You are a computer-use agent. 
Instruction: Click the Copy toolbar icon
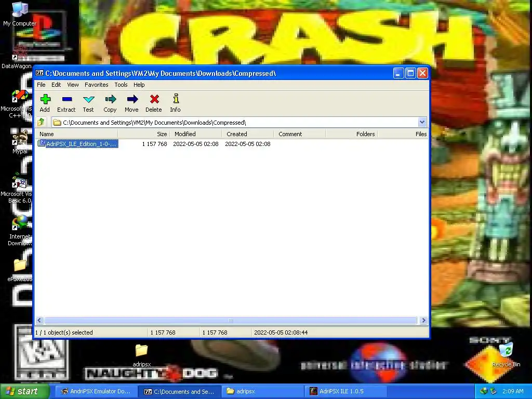(110, 103)
